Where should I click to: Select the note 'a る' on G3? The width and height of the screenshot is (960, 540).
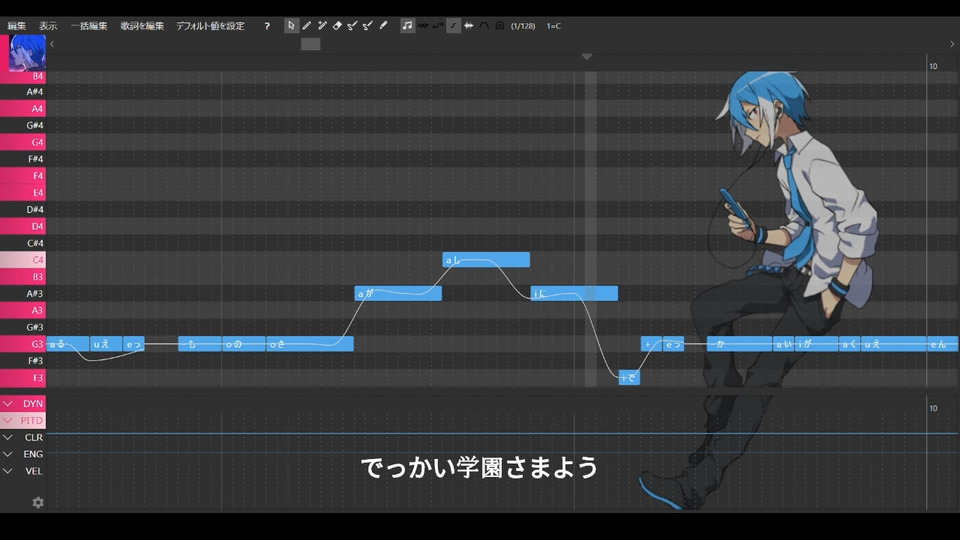tap(68, 344)
